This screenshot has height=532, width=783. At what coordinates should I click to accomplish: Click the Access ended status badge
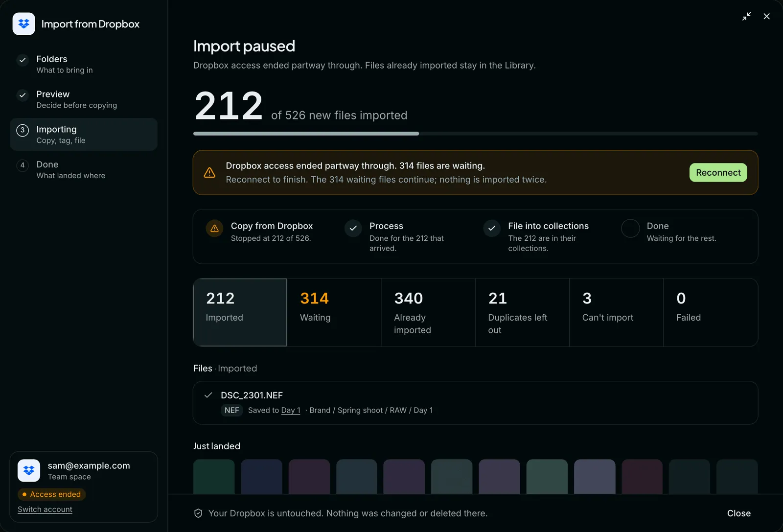click(52, 494)
